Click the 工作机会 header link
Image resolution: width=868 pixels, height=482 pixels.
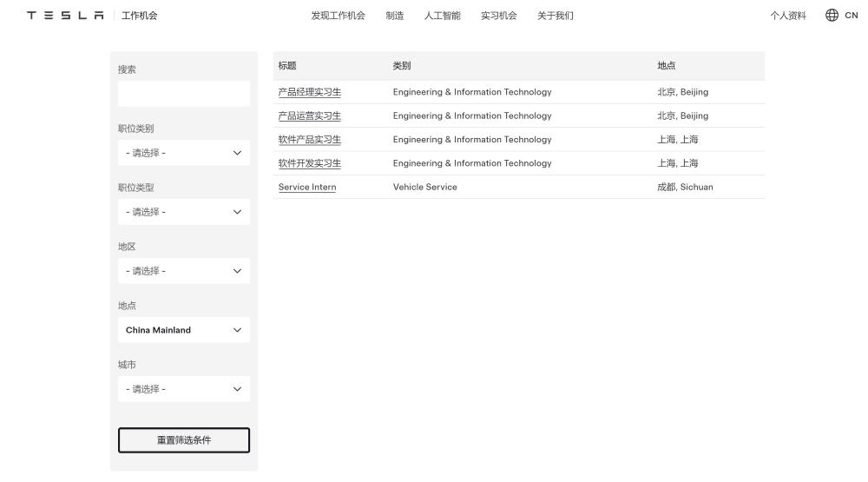click(140, 16)
